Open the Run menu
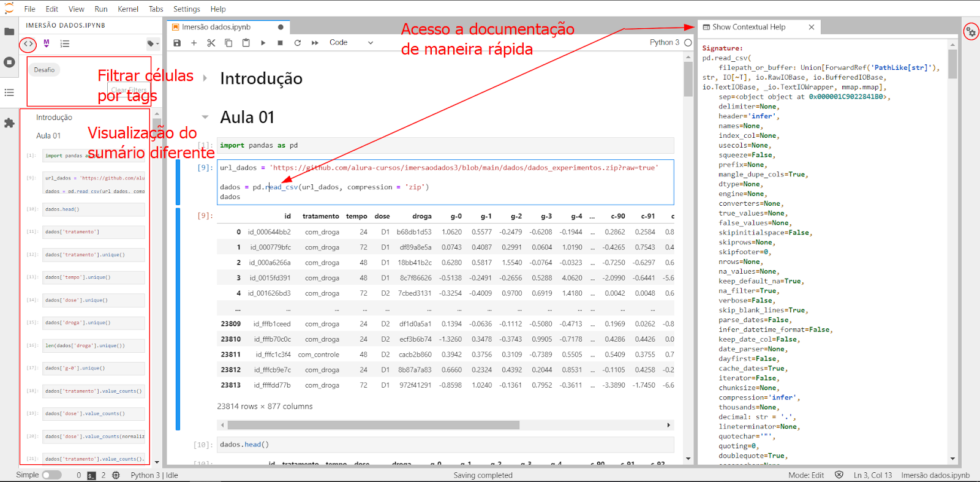The width and height of the screenshot is (980, 482). pyautogui.click(x=101, y=9)
